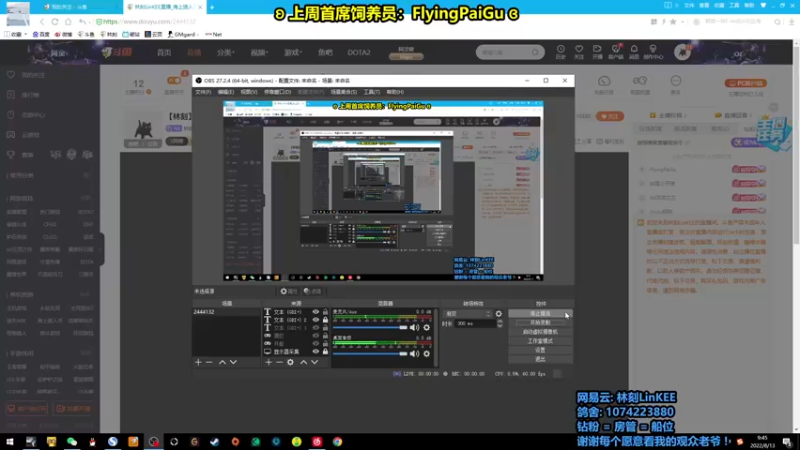
Task: Open the OBS 视图(V) menu
Action: (x=248, y=92)
